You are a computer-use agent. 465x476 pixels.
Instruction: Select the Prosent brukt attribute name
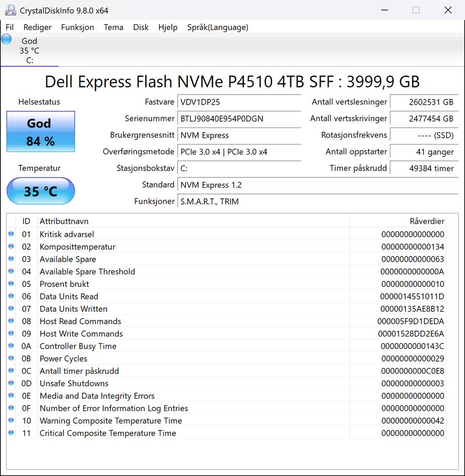[x=64, y=284]
